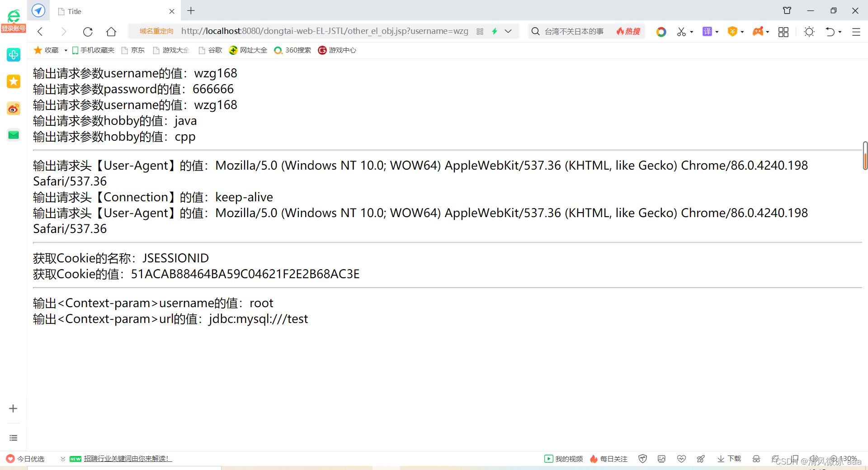Expand the address bar history dropdown
The image size is (868, 470).
508,31
